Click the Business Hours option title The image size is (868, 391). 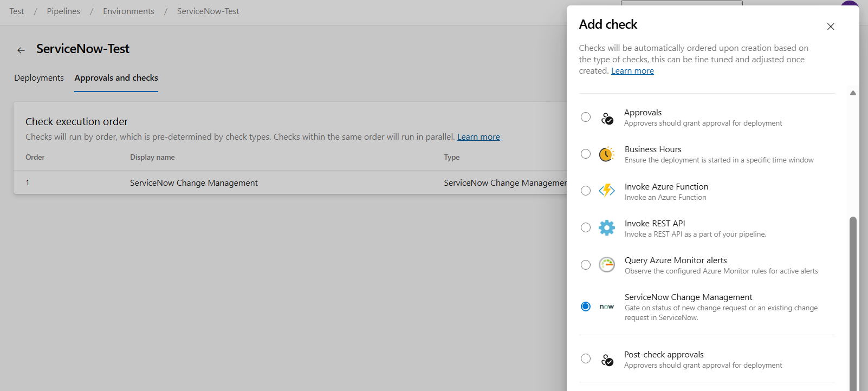tap(653, 149)
